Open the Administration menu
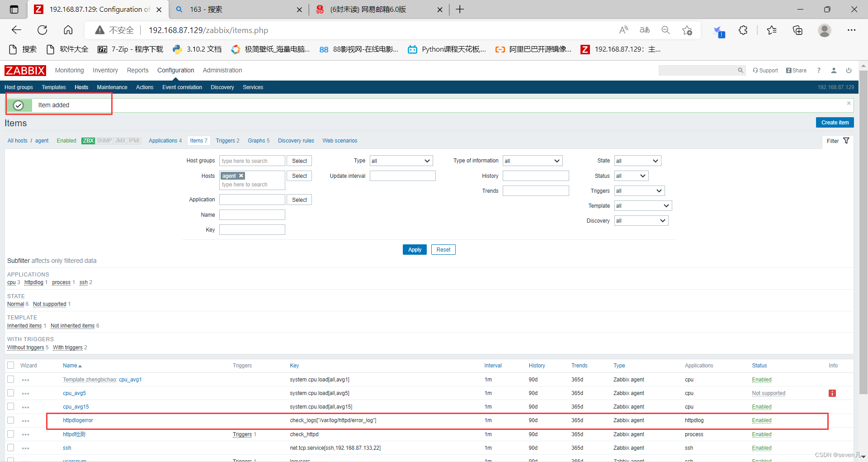This screenshot has width=868, height=462. tap(222, 70)
